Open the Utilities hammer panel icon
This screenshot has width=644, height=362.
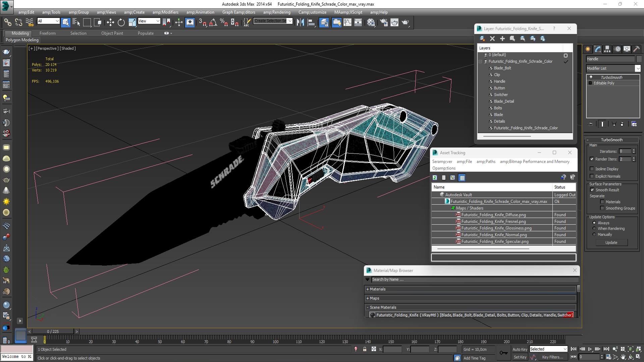tap(637, 49)
